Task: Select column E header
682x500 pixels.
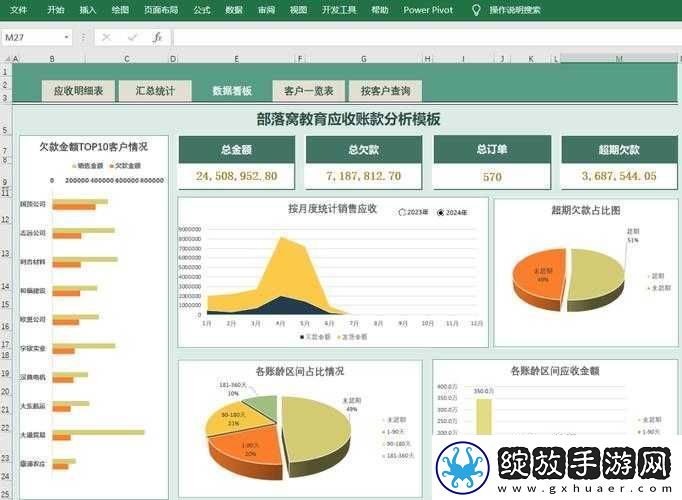Action: pos(236,59)
